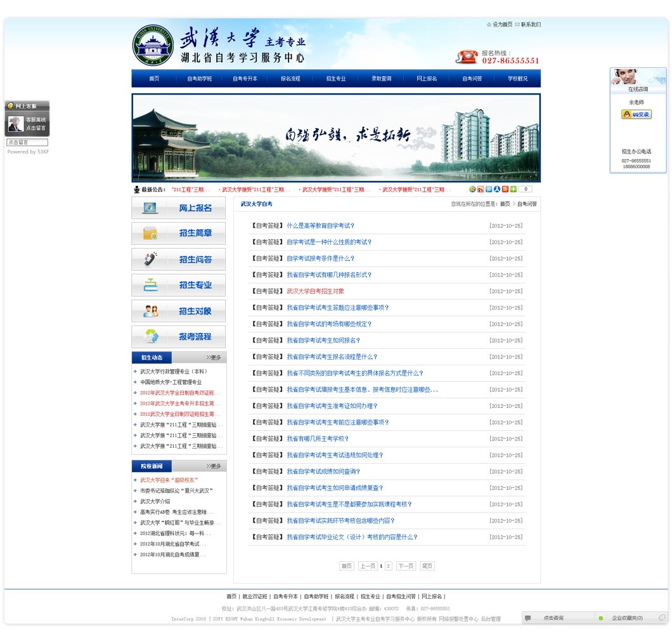Click the green status icon beside 企业收藏夹
This screenshot has height=642, width=672.
pyautogui.click(x=601, y=618)
